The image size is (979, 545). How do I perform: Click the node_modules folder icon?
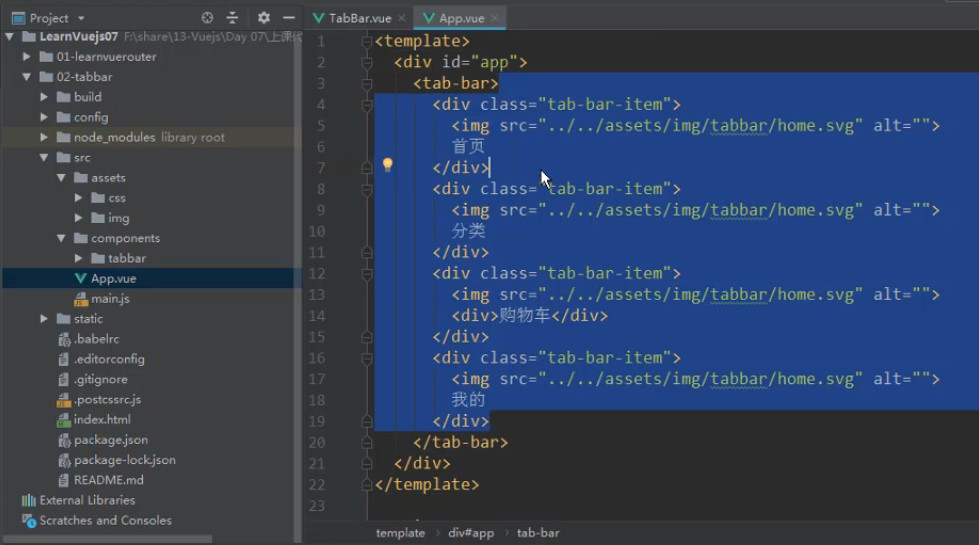tap(63, 137)
